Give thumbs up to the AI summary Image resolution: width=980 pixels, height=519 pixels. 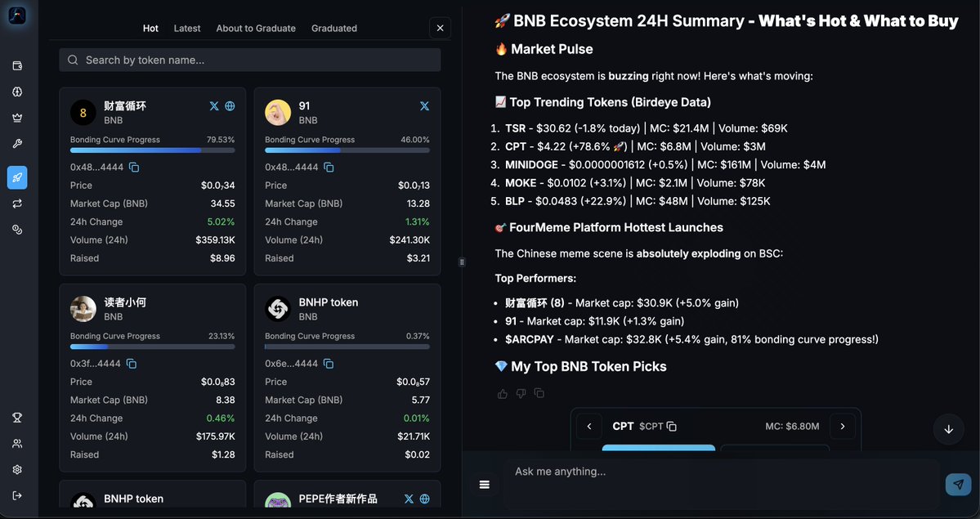(503, 393)
